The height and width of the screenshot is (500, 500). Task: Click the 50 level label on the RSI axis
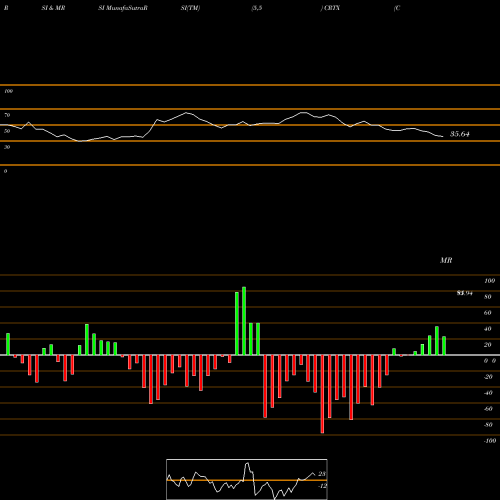point(7,131)
